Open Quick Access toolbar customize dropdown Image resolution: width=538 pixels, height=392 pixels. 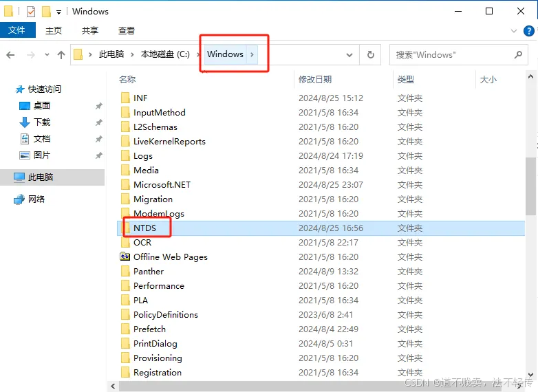point(58,12)
